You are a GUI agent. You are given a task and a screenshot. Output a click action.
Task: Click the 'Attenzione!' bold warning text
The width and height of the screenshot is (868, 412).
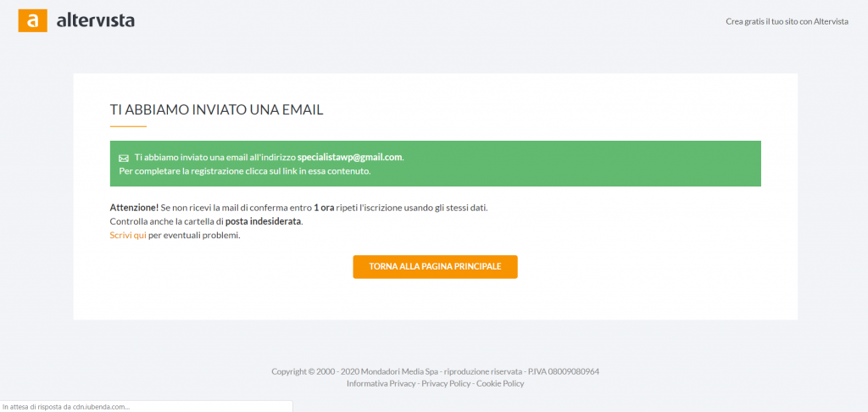134,208
